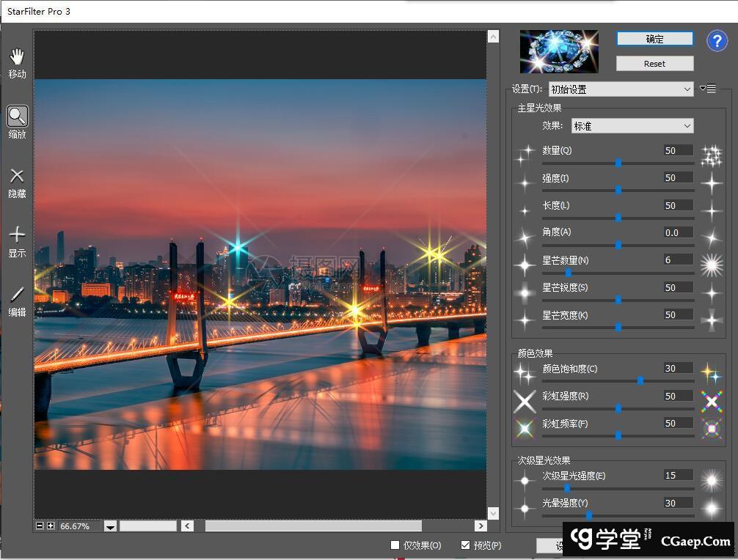Screen dimensions: 738x560
Task: Click the star effect preview thumbnail
Action: (559, 51)
